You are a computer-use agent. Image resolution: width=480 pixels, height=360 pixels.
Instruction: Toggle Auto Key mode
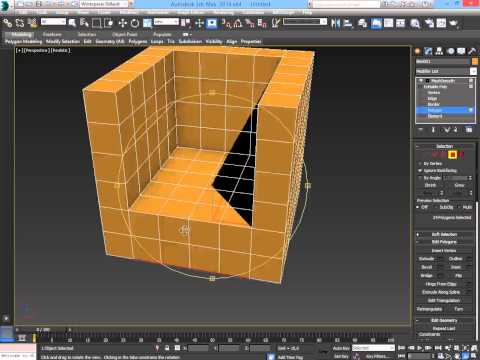point(341,348)
